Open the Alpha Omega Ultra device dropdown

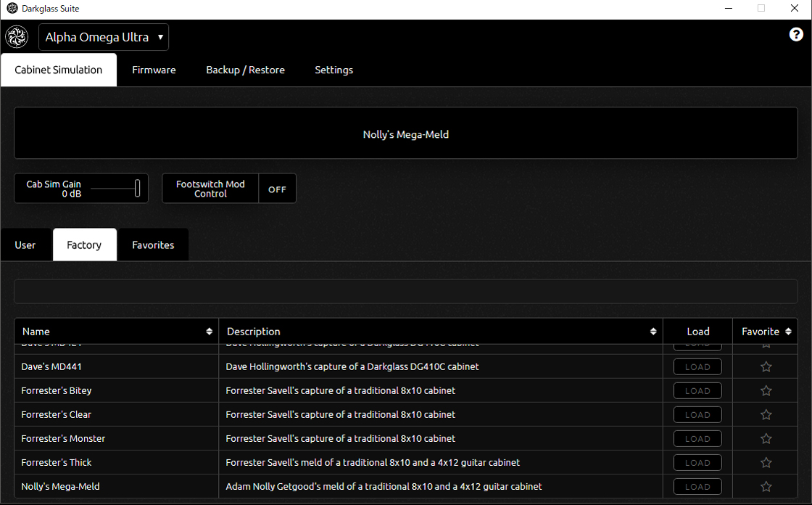[x=104, y=37]
